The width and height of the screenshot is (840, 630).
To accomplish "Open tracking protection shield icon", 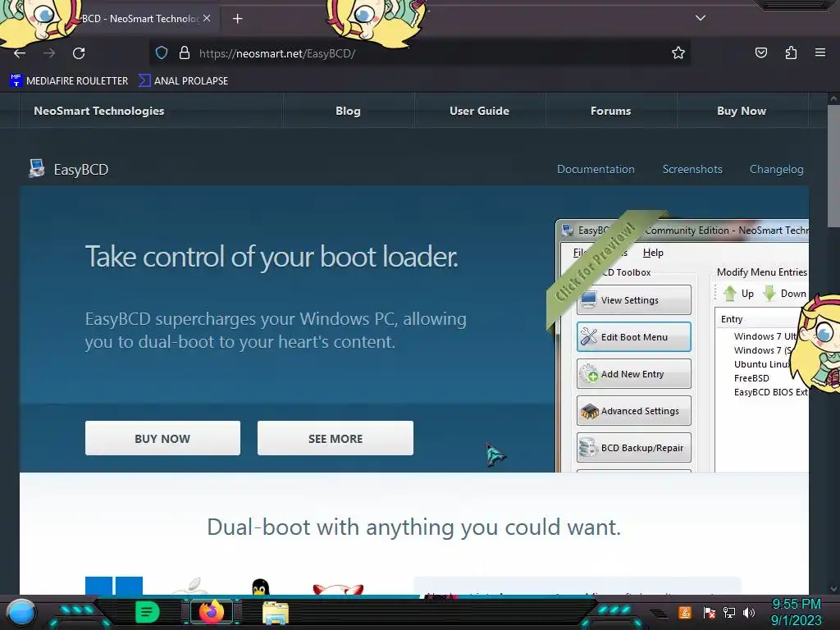I will tap(162, 53).
